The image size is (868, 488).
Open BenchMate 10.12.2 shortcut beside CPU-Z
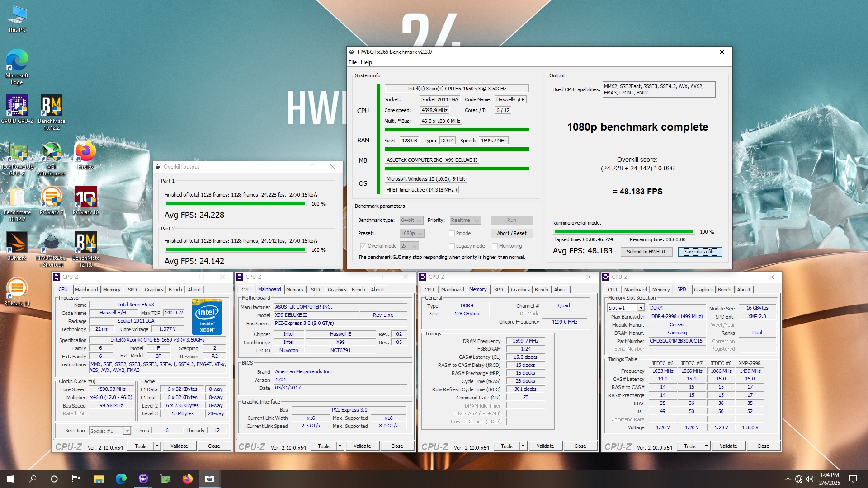click(x=52, y=112)
